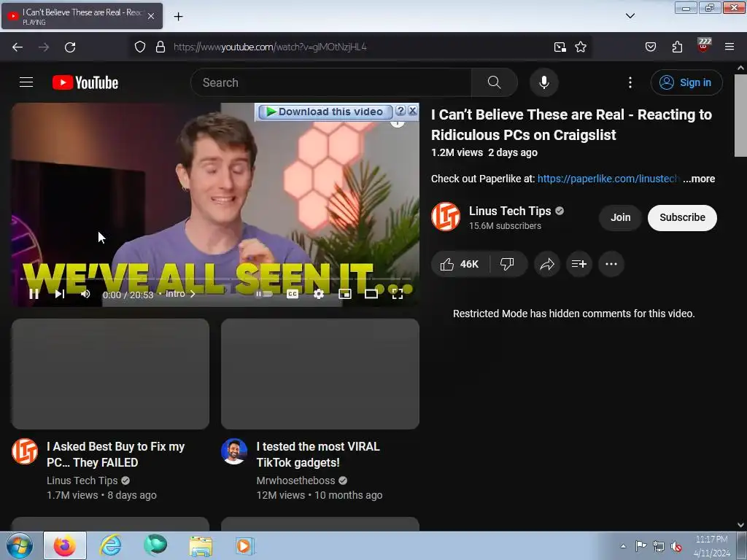Open media player on taskbar
This screenshot has width=747, height=560.
click(244, 546)
